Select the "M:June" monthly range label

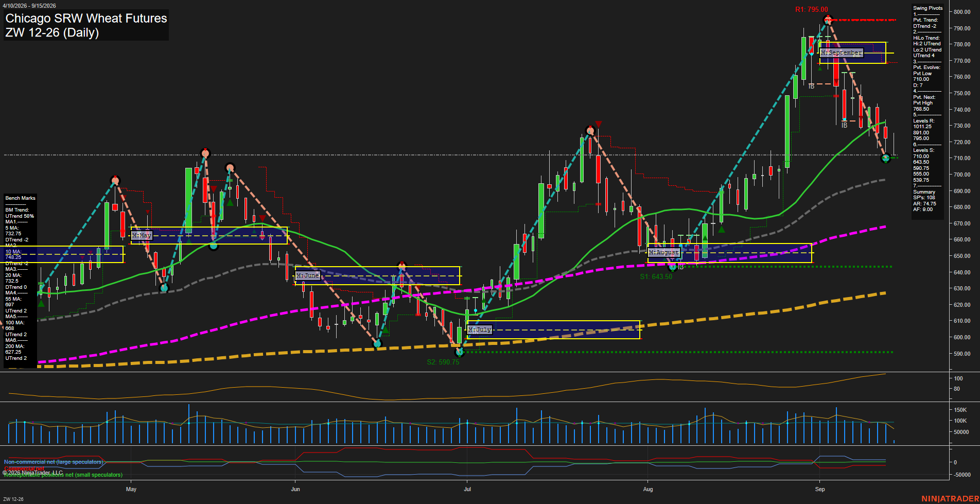pyautogui.click(x=308, y=276)
